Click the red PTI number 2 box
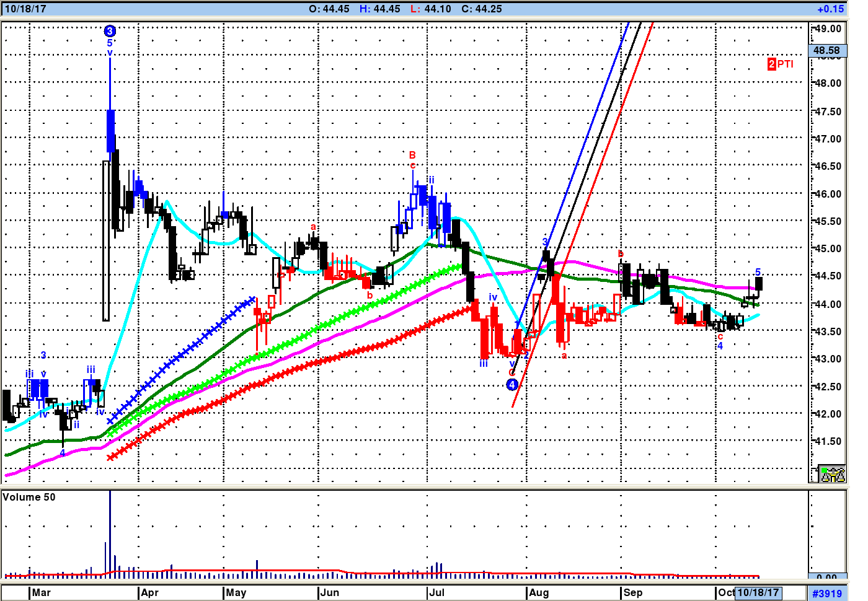This screenshot has width=868, height=601. pyautogui.click(x=771, y=64)
